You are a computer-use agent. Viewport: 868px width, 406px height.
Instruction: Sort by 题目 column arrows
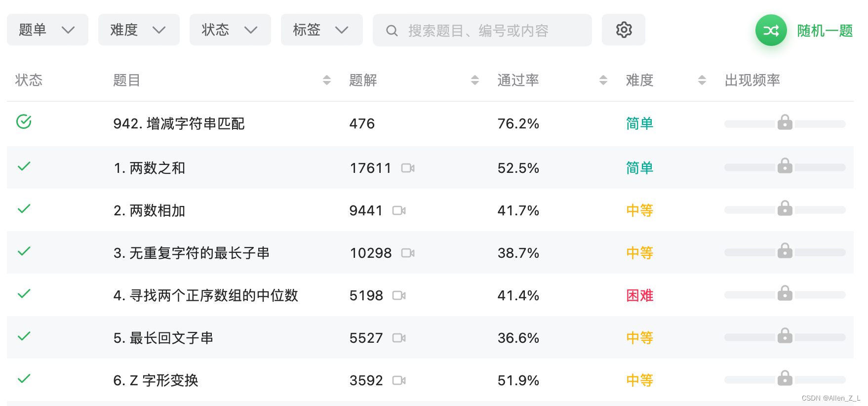(326, 80)
